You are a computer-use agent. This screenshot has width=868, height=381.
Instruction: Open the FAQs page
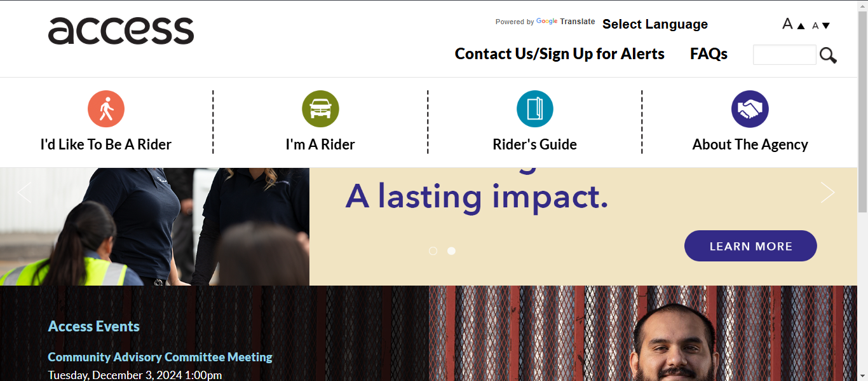(x=709, y=54)
